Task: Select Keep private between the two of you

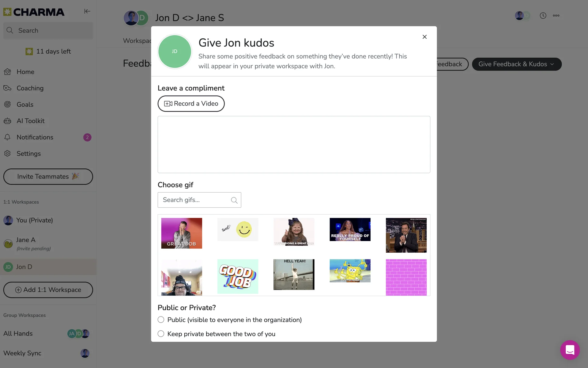Action: coord(161,334)
